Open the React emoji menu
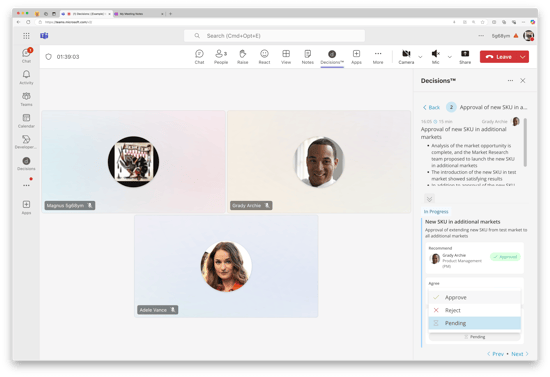550x377 pixels. [x=264, y=56]
